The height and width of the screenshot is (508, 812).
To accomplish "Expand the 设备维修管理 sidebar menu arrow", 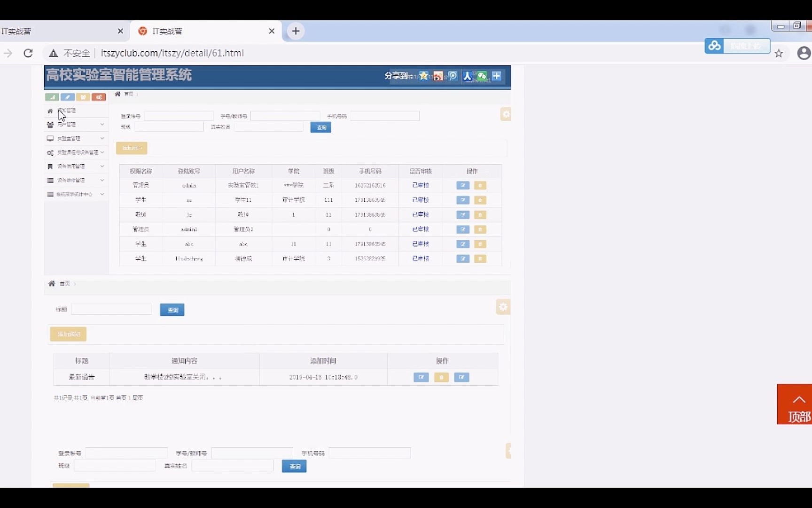I will click(102, 180).
